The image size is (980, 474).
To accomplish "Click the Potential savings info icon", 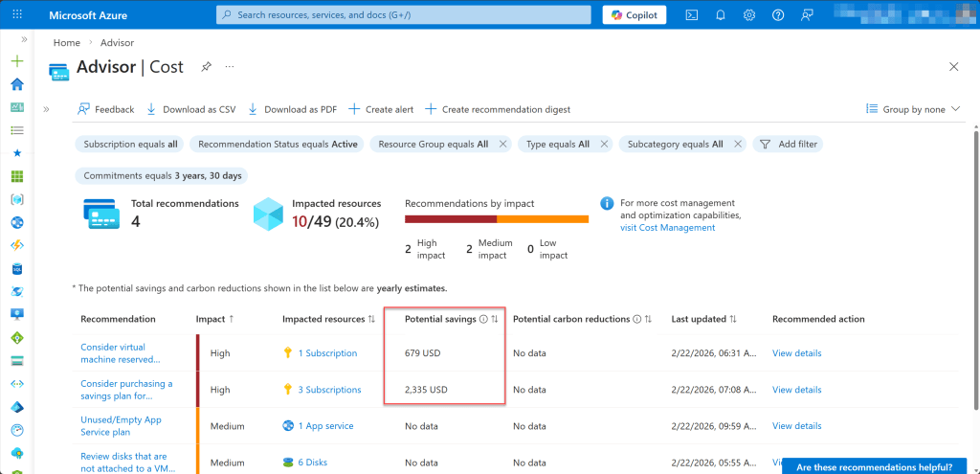I will [483, 319].
